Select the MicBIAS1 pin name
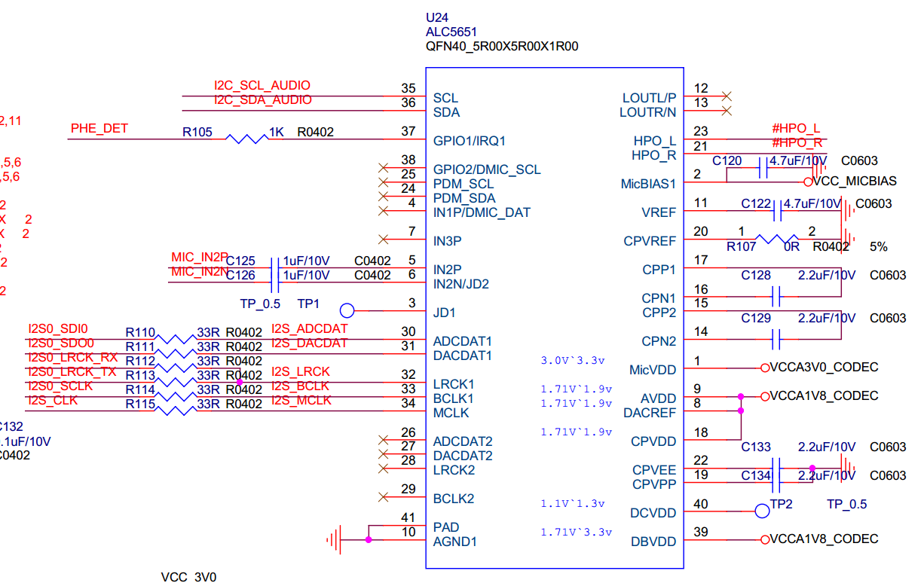Viewport: 924px width, 583px height. point(648,184)
